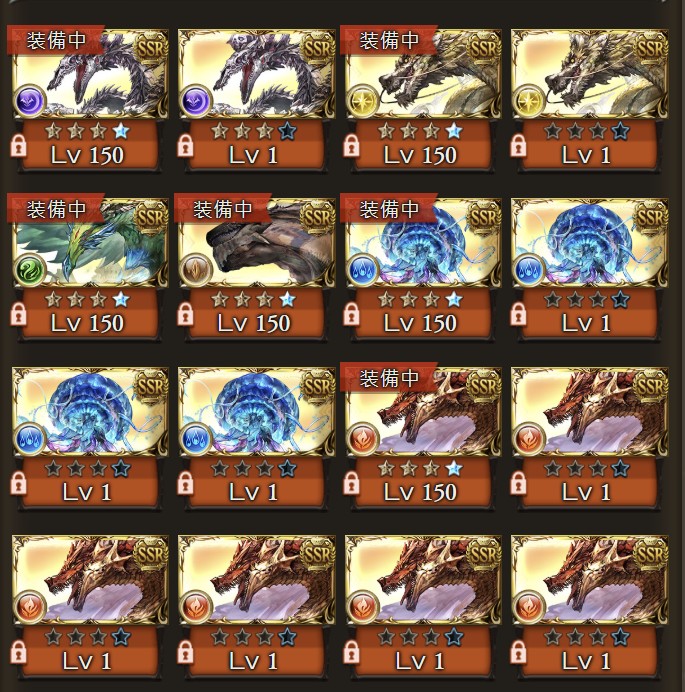Click the light element icon on equipped gold dragon
Screen dimensions: 685x692
(x=363, y=102)
